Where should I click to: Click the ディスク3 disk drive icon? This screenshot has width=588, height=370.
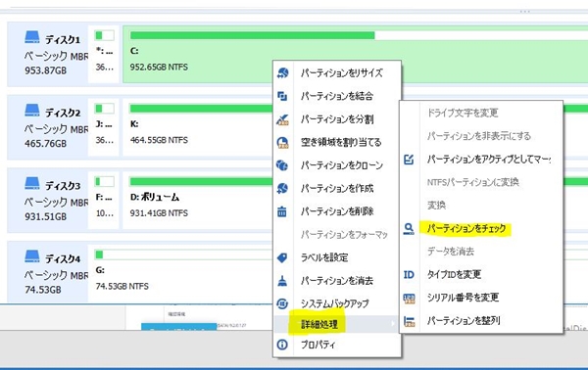32,183
